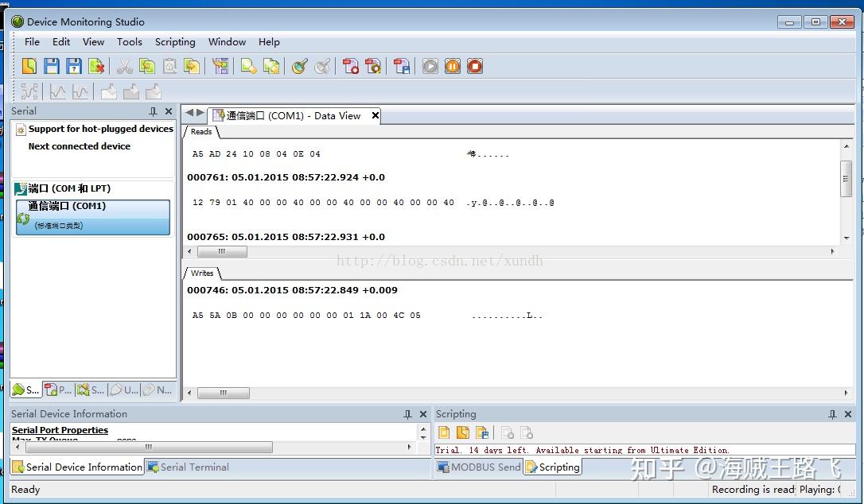Open the Edit menu
Screen dimensions: 864x504
pyautogui.click(x=61, y=42)
